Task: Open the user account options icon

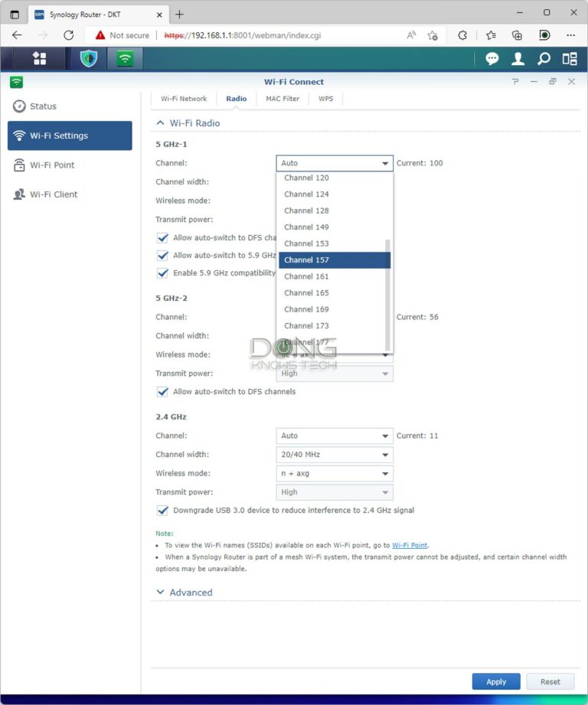Action: (518, 59)
